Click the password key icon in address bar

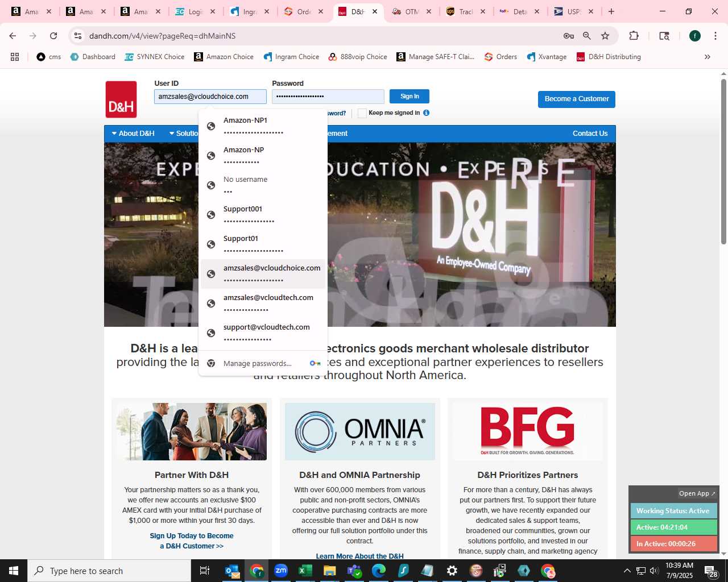click(568, 36)
